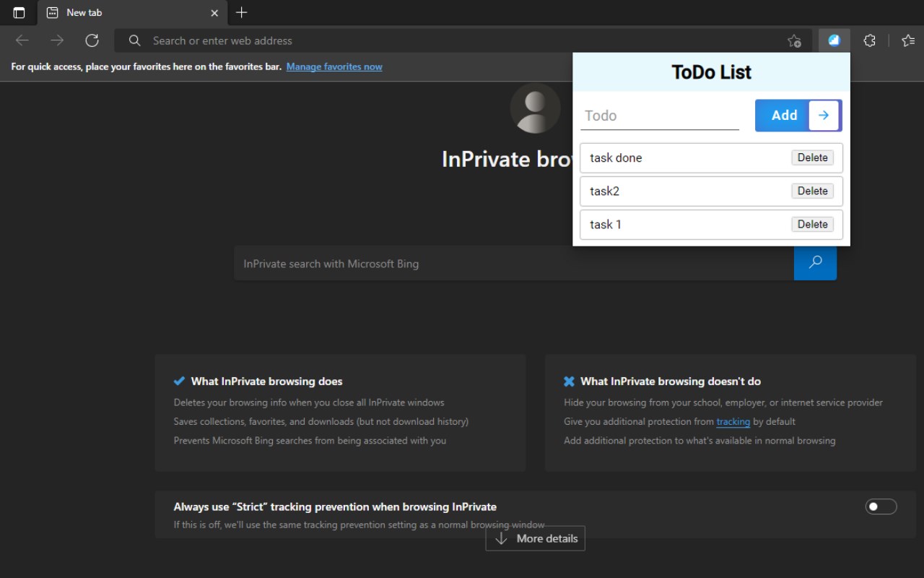Open the tab actions menu icon

click(19, 12)
